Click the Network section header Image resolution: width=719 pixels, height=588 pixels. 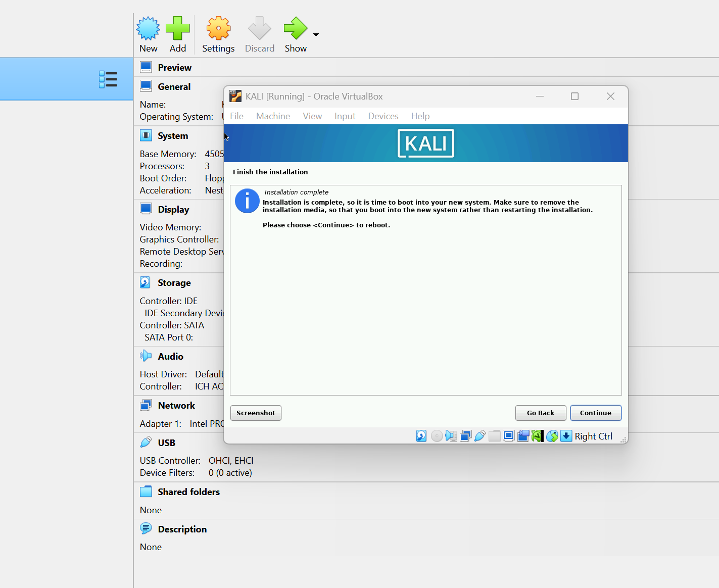coord(176,405)
